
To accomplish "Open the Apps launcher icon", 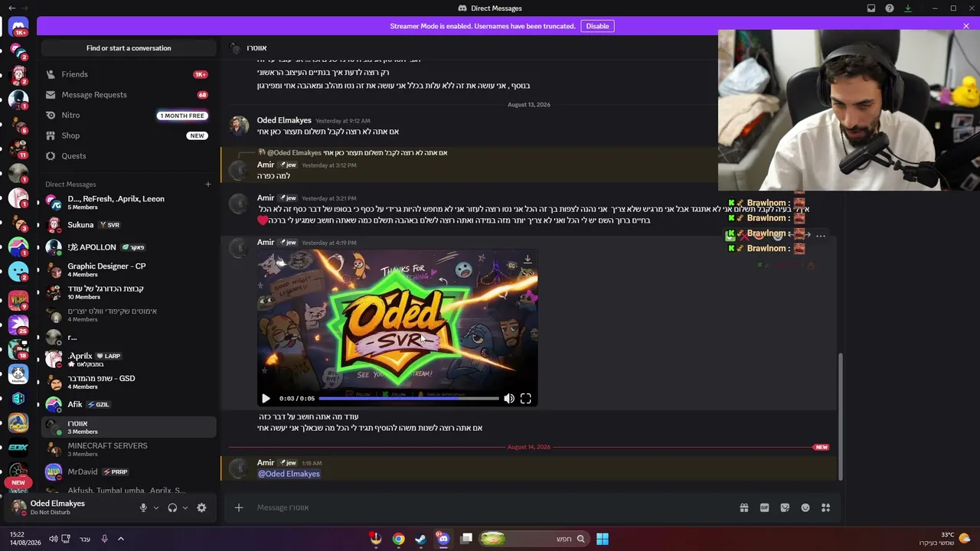I will (825, 507).
